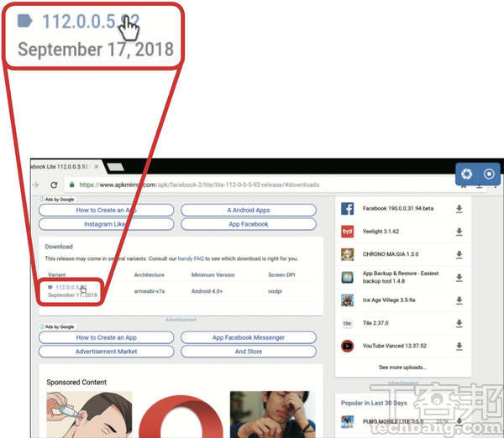Click the PUBG MOBILE LITE app icon
The height and width of the screenshot is (438, 504).
348,421
